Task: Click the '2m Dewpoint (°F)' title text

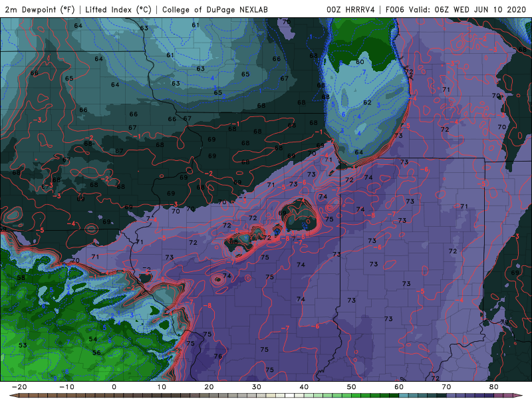Action: tap(39, 10)
